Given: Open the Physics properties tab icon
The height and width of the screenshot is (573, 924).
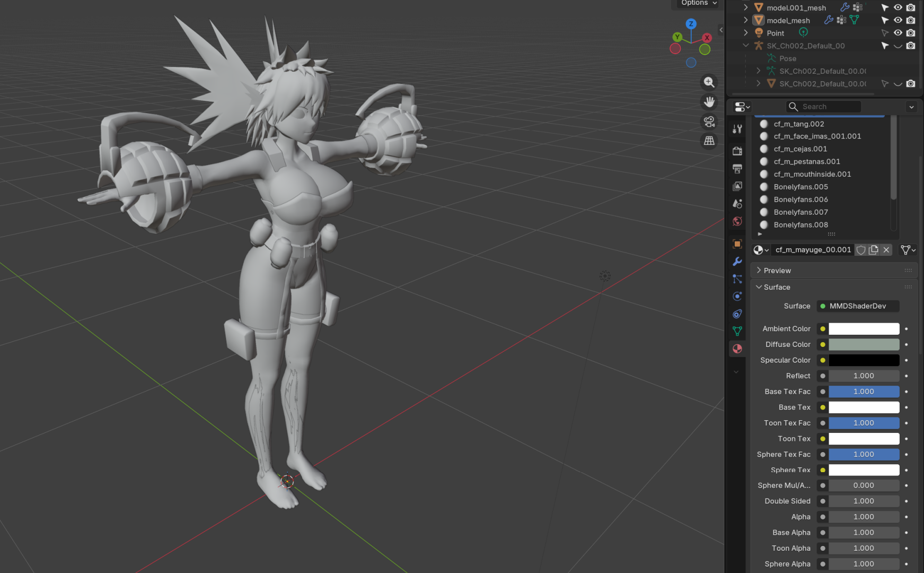Looking at the screenshot, I should click(737, 296).
